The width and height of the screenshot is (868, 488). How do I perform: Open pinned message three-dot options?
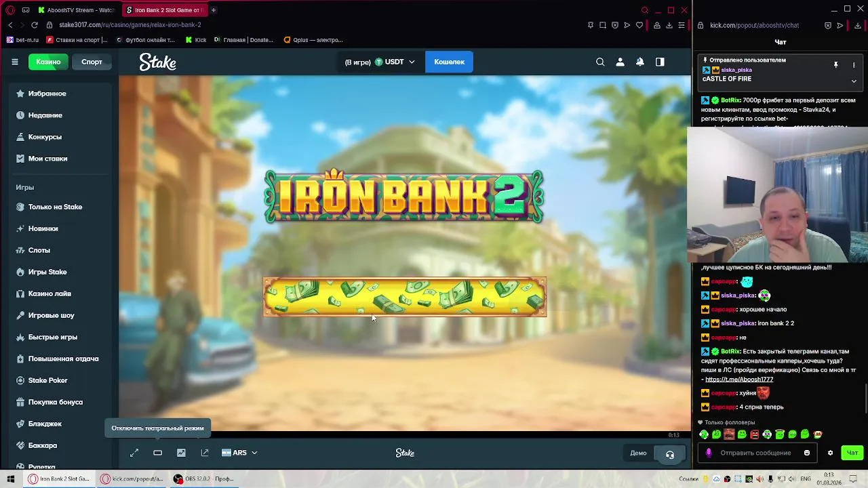tap(854, 65)
